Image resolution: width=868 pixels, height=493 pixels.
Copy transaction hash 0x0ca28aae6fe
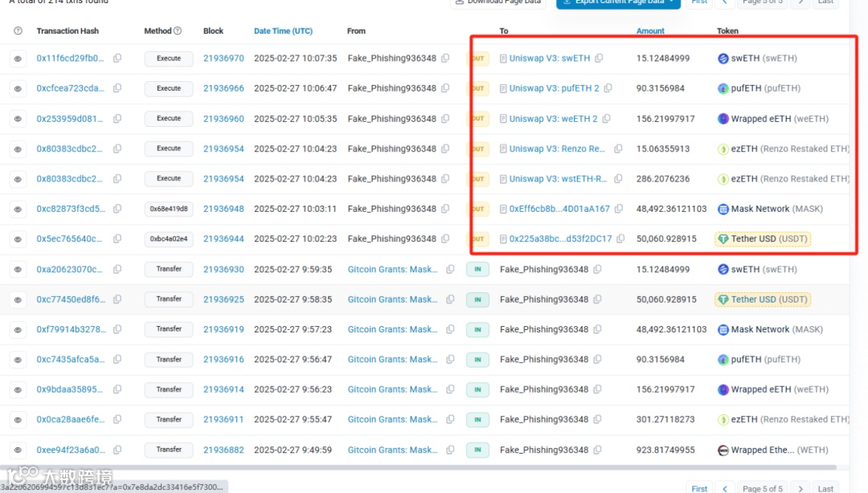click(117, 419)
